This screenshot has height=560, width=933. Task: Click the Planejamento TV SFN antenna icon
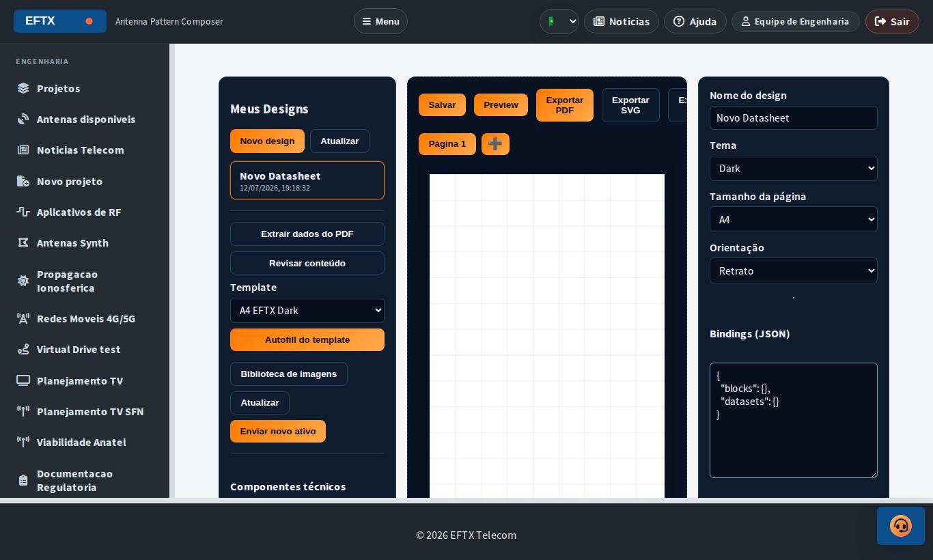tap(23, 411)
